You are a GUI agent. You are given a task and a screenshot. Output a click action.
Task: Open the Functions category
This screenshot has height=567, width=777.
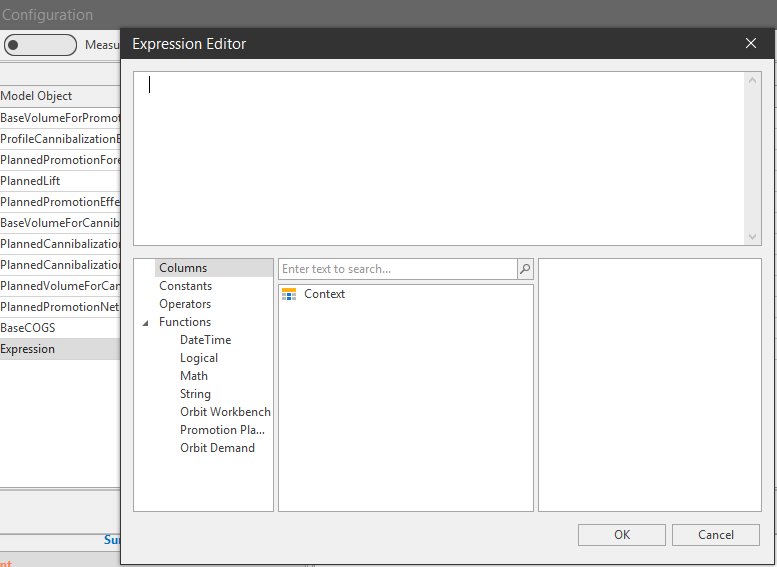click(x=185, y=322)
